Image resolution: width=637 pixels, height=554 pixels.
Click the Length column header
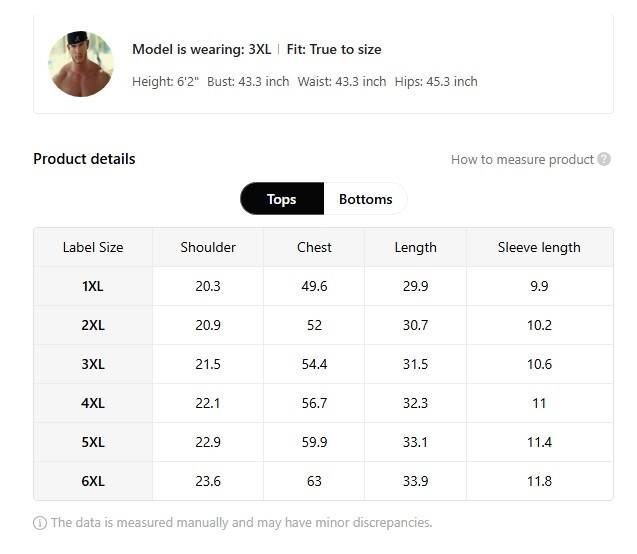click(415, 247)
